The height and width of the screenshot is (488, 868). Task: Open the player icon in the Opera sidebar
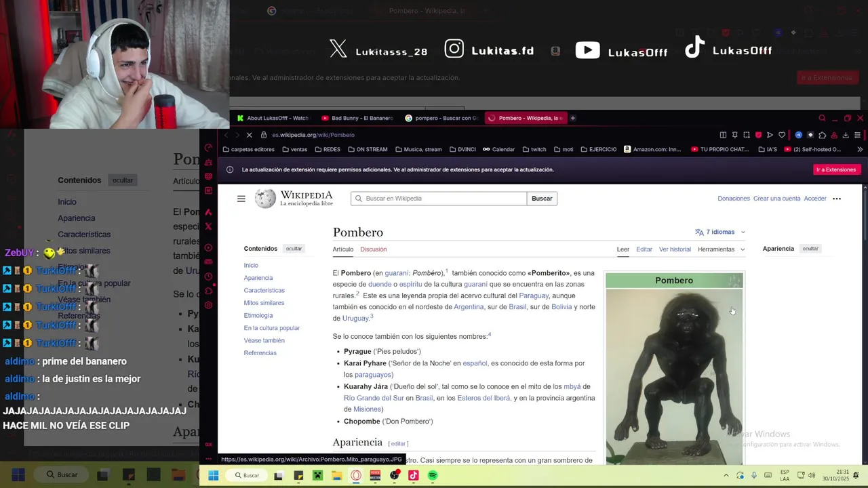pyautogui.click(x=208, y=247)
